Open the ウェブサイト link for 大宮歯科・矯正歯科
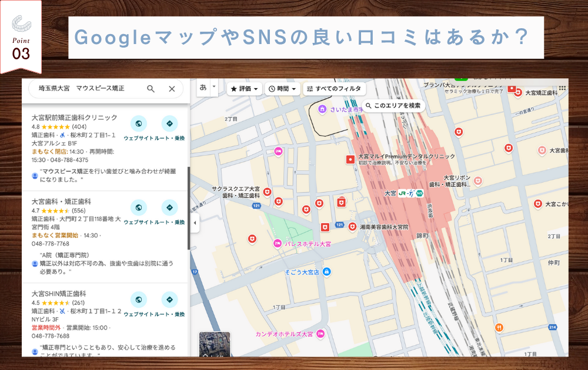Viewport: 588px width, 370px height. 139,208
